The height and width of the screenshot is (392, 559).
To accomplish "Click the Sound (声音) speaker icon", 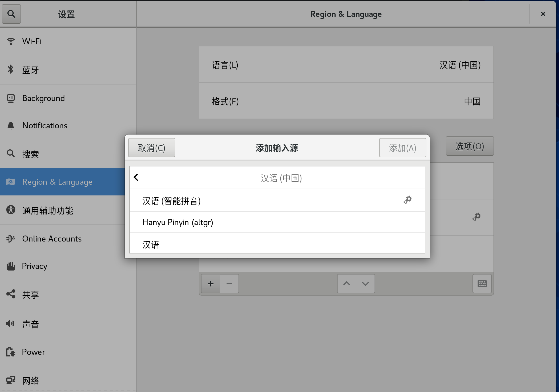I will (11, 323).
